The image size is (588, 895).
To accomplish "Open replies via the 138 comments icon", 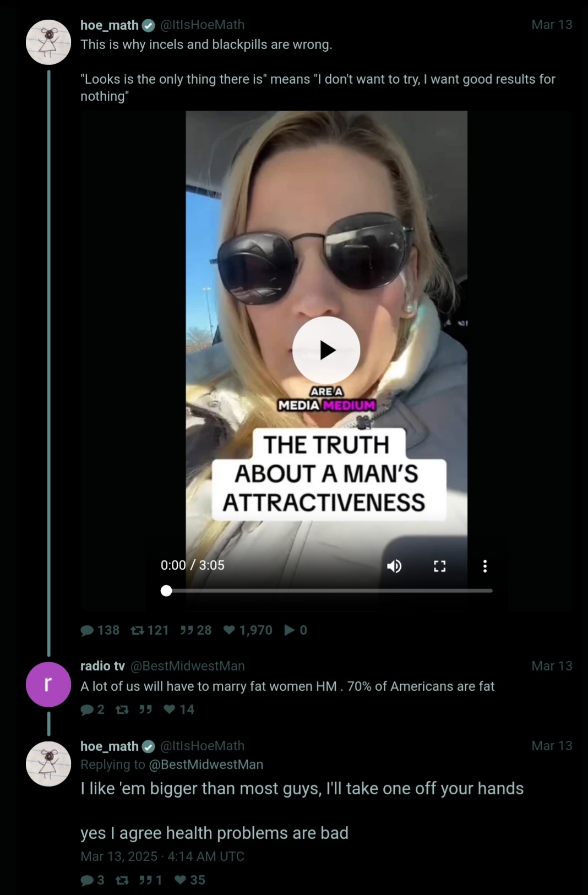I will 87,630.
